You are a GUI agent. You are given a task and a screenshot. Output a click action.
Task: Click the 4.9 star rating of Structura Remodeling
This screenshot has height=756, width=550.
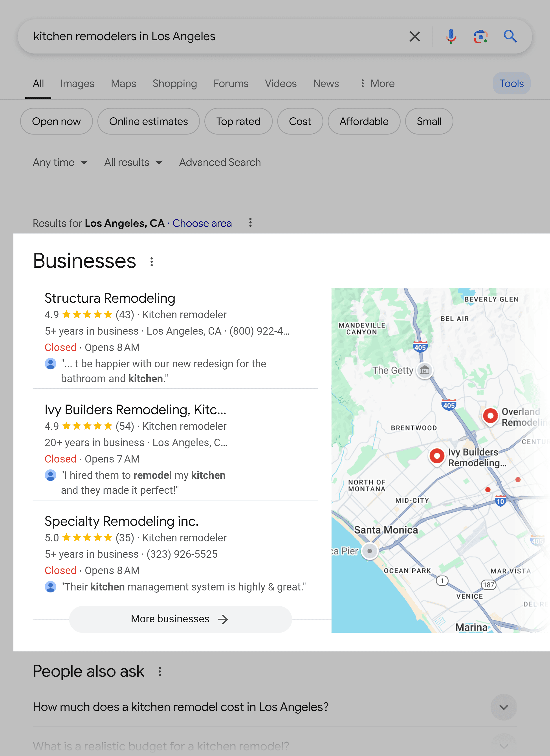click(78, 314)
